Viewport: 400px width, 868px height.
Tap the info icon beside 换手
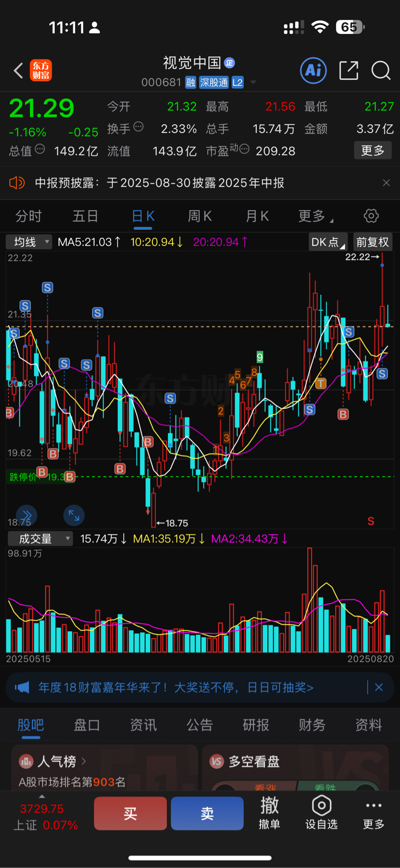(139, 127)
